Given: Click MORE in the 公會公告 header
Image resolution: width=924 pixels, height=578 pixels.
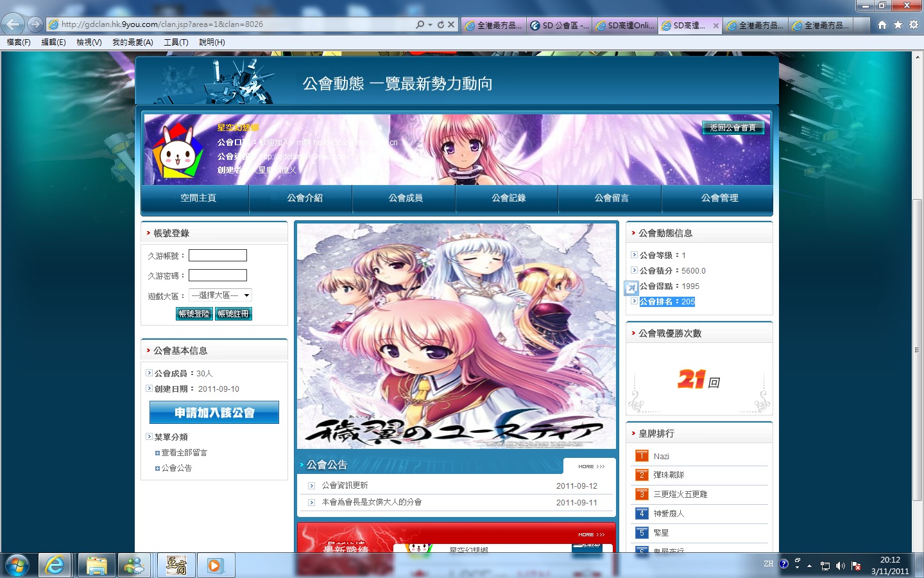Looking at the screenshot, I should pyautogui.click(x=591, y=467).
